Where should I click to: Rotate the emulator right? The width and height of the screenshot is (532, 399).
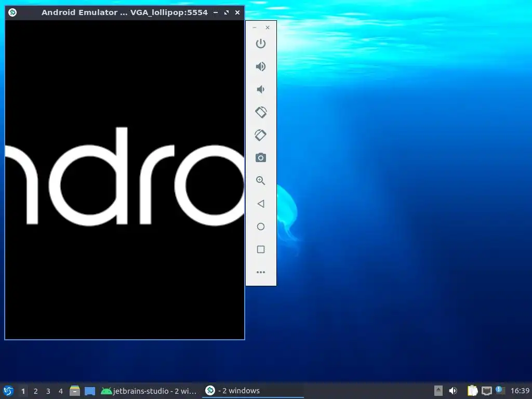(x=261, y=135)
